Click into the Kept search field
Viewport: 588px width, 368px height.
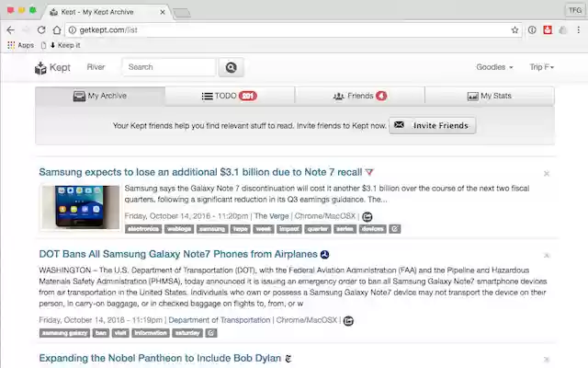(169, 67)
